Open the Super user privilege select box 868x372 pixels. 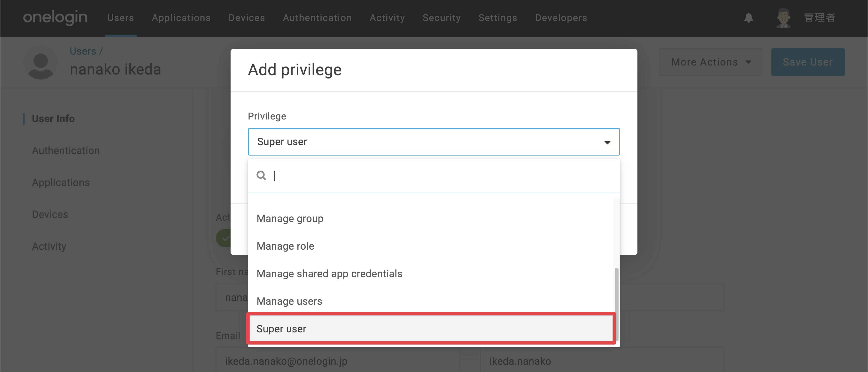point(434,142)
